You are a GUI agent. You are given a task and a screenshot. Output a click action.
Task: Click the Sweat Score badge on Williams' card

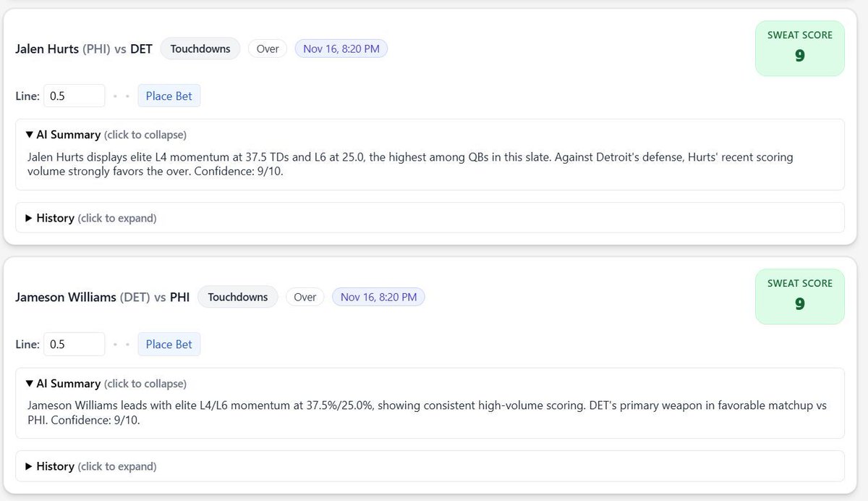(x=799, y=296)
